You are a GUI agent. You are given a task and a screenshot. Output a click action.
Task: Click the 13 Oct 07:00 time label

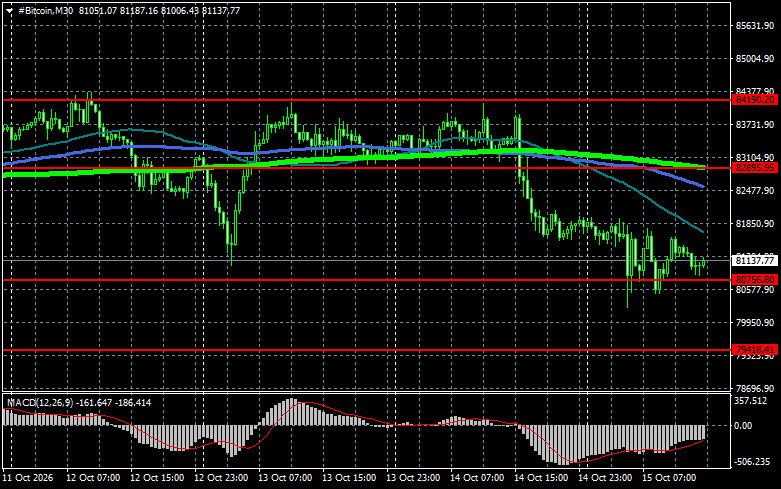[x=285, y=478]
